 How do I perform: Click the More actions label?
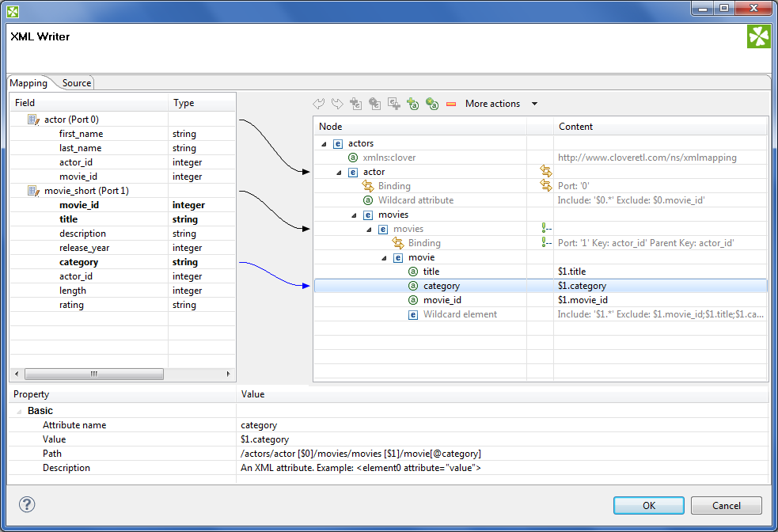492,104
